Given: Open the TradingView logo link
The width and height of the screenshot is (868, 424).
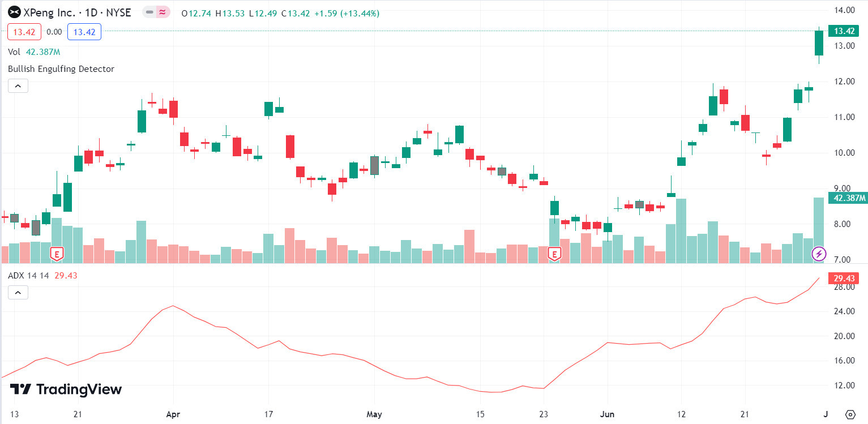Looking at the screenshot, I should (x=66, y=389).
